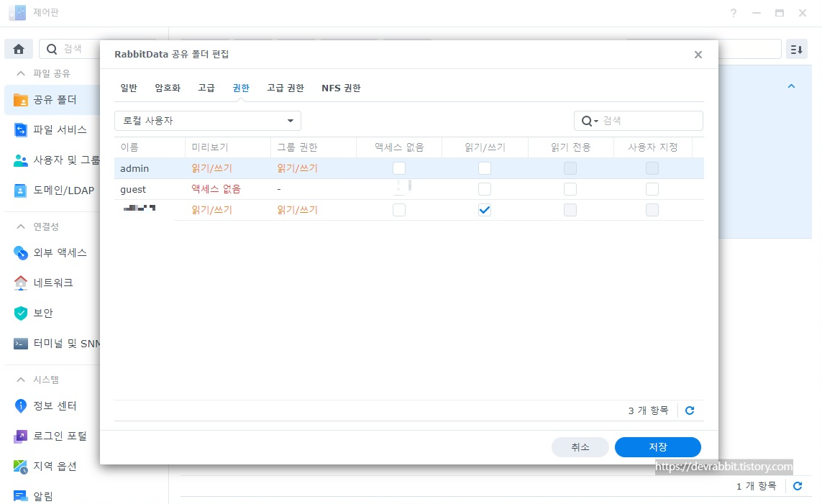Open Terminal & SNMP (터미널 및 SNMP) icon

(x=20, y=343)
